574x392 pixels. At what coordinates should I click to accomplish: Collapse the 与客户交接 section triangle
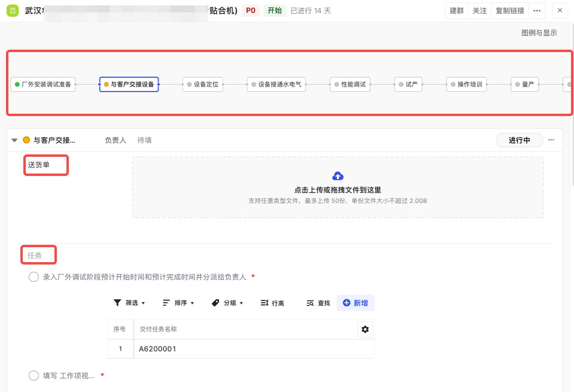(14, 140)
